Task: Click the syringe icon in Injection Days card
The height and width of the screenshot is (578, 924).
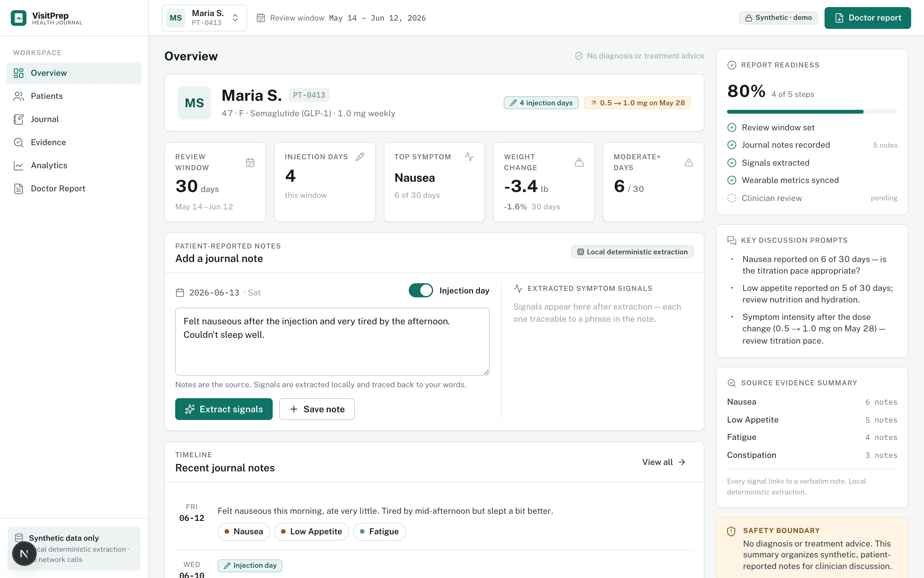Action: pyautogui.click(x=360, y=157)
